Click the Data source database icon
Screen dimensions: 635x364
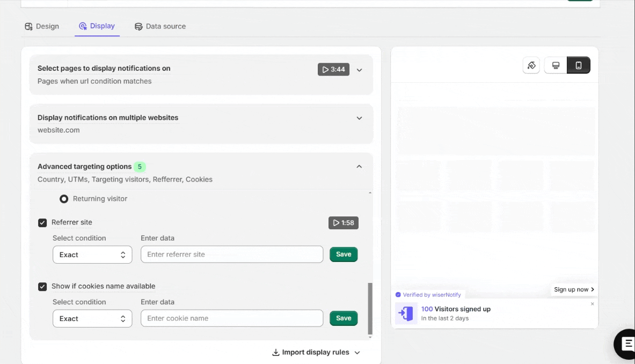click(x=138, y=26)
